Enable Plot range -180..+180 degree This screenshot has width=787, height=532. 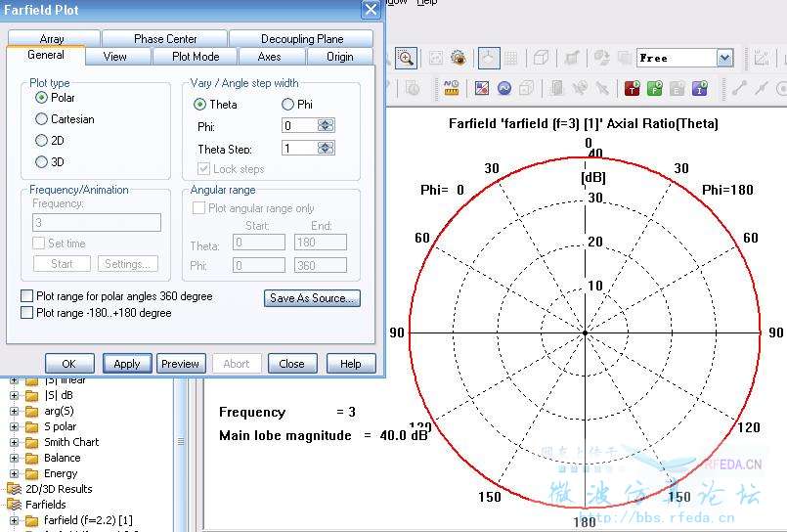point(27,313)
